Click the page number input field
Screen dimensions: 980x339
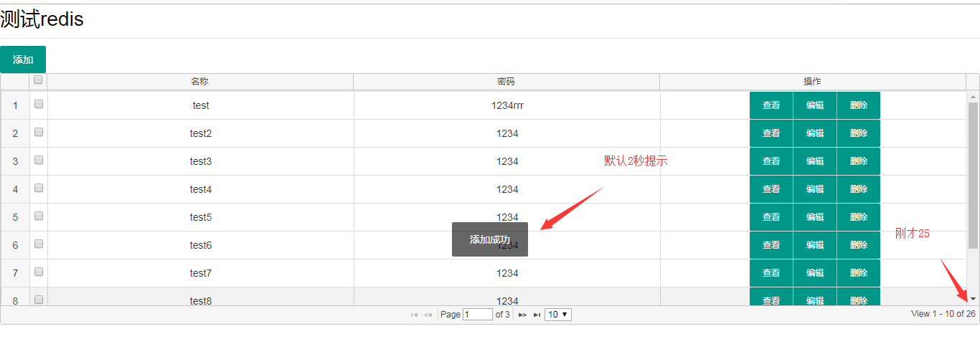(x=478, y=315)
